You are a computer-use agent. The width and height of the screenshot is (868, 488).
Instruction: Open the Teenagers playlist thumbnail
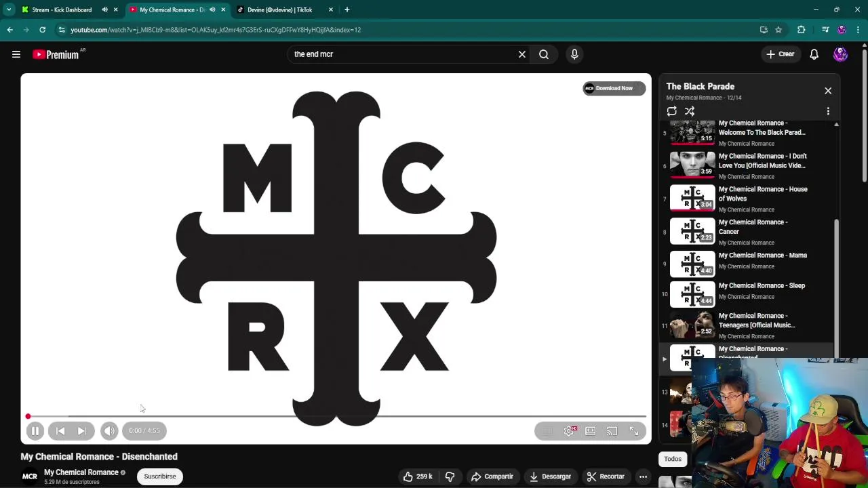point(692,326)
